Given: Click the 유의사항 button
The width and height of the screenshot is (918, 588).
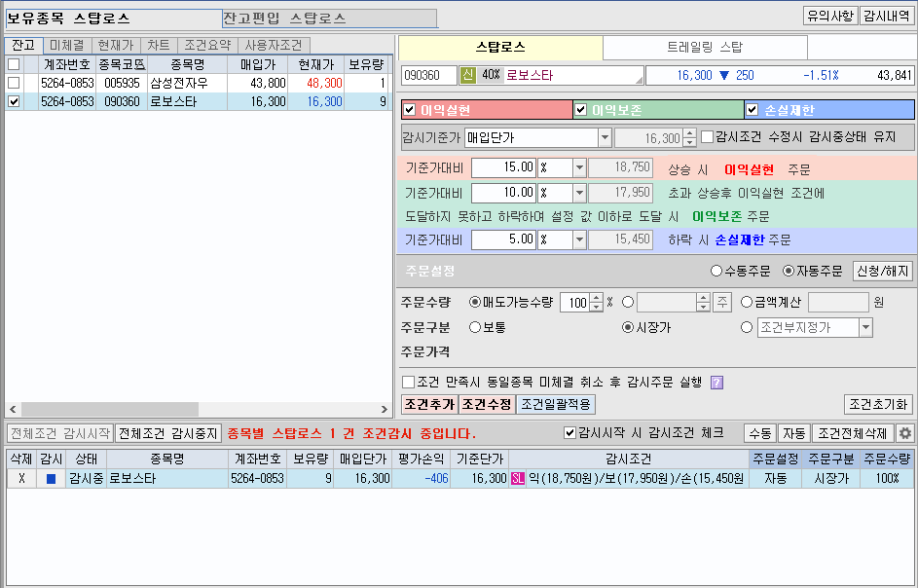Looking at the screenshot, I should coord(830,16).
